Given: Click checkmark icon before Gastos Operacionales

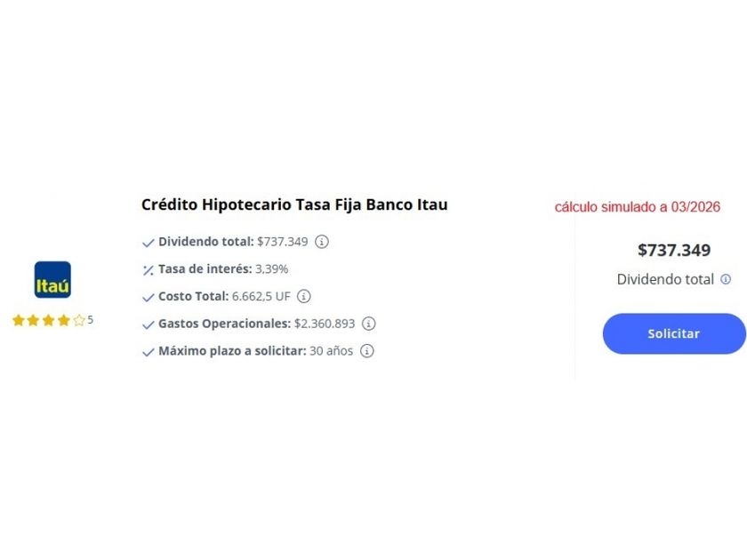Looking at the screenshot, I should pos(149,324).
